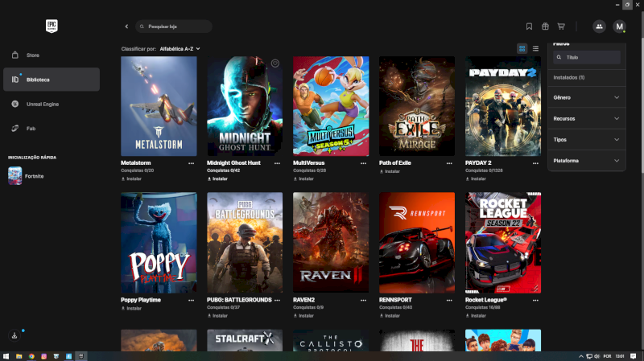This screenshot has width=644, height=361.
Task: Install Metalstorm
Action: pyautogui.click(x=131, y=178)
